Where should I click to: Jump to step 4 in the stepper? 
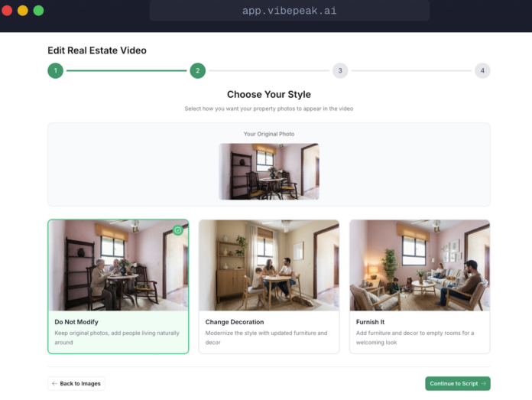coord(482,70)
